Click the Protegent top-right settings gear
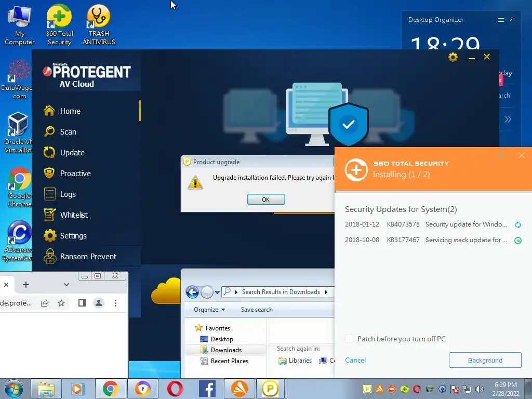The height and width of the screenshot is (399, 532). [453, 57]
